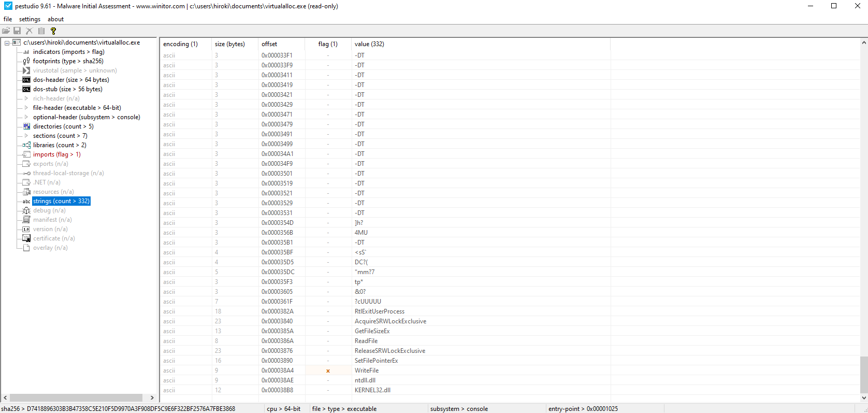Viewport: 868px width, 413px height.
Task: Click the footprints icon in the tree
Action: point(26,61)
